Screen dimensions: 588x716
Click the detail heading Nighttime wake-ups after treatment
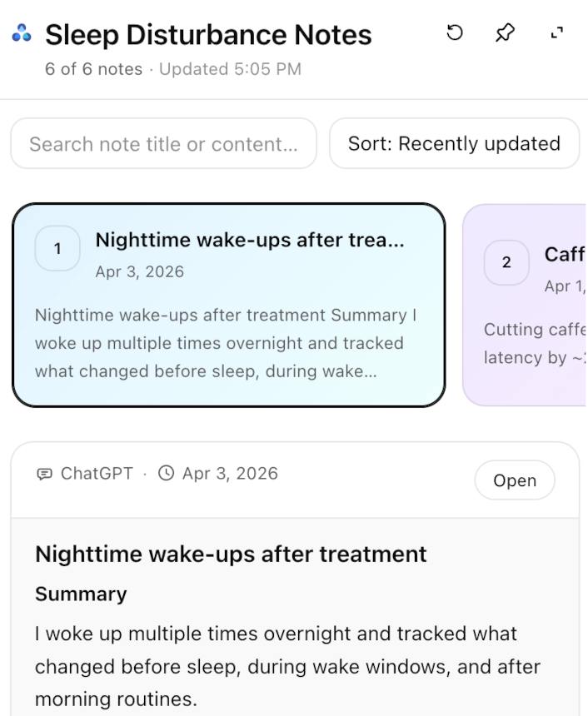click(231, 554)
